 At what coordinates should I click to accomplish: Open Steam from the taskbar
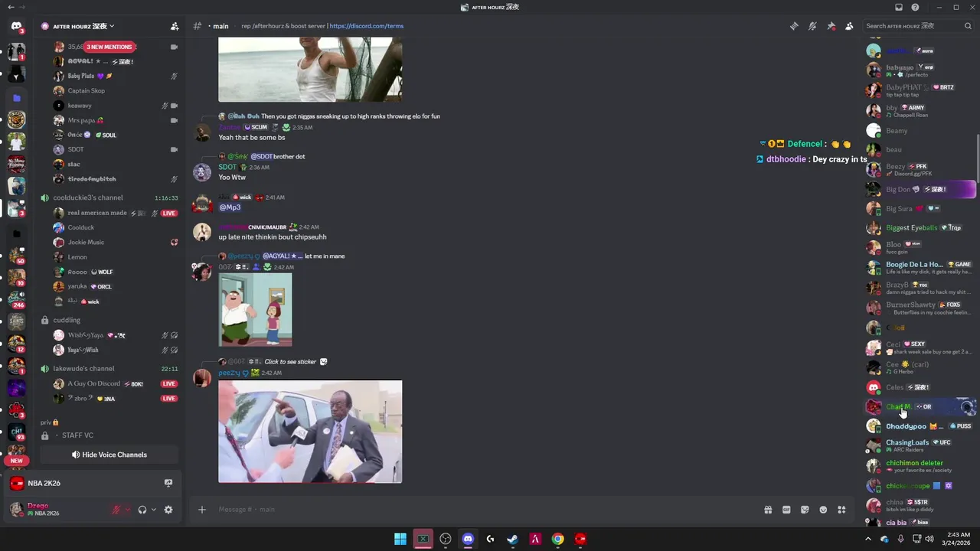click(x=513, y=539)
